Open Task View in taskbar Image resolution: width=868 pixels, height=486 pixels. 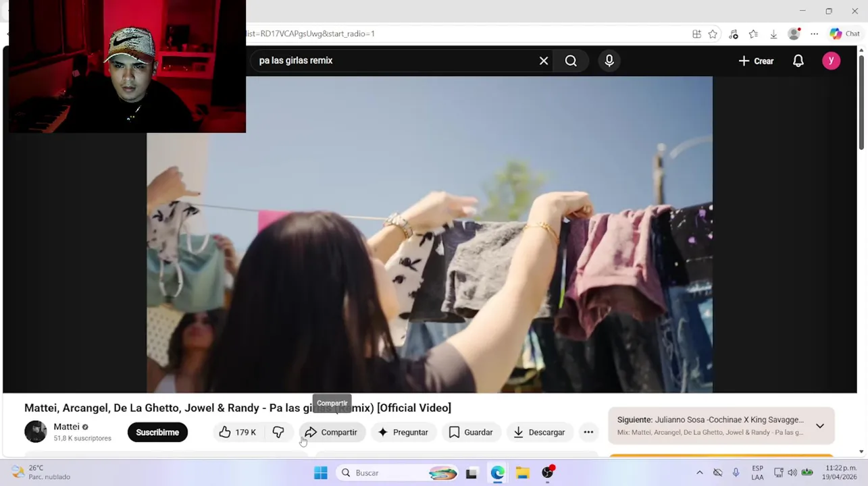pos(471,473)
